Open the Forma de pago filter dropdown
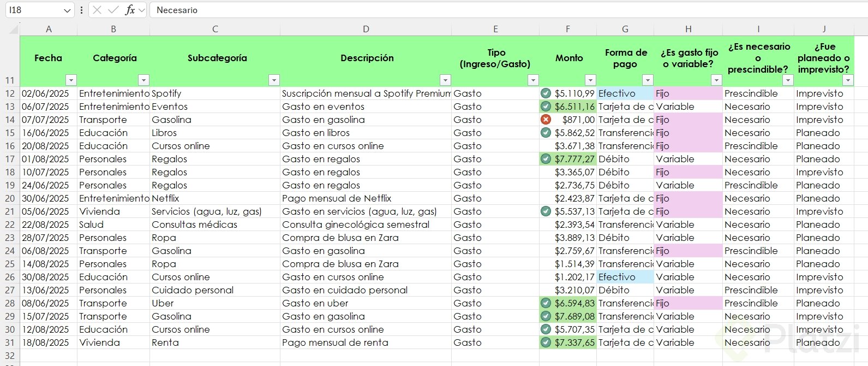The image size is (868, 366). point(648,80)
